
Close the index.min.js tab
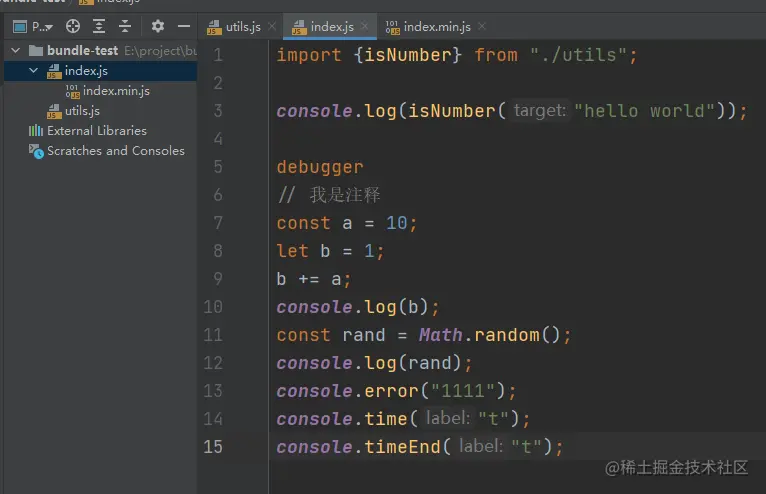482,26
